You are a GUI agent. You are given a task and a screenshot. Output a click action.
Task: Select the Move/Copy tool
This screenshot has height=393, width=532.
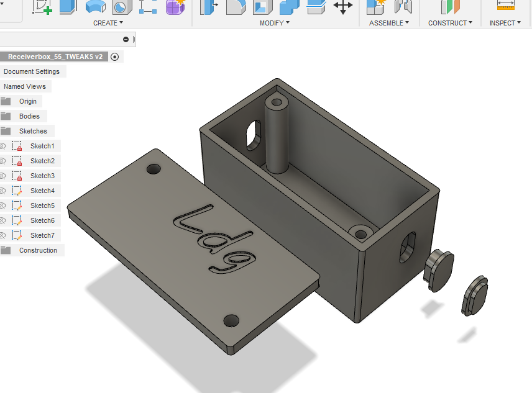342,7
